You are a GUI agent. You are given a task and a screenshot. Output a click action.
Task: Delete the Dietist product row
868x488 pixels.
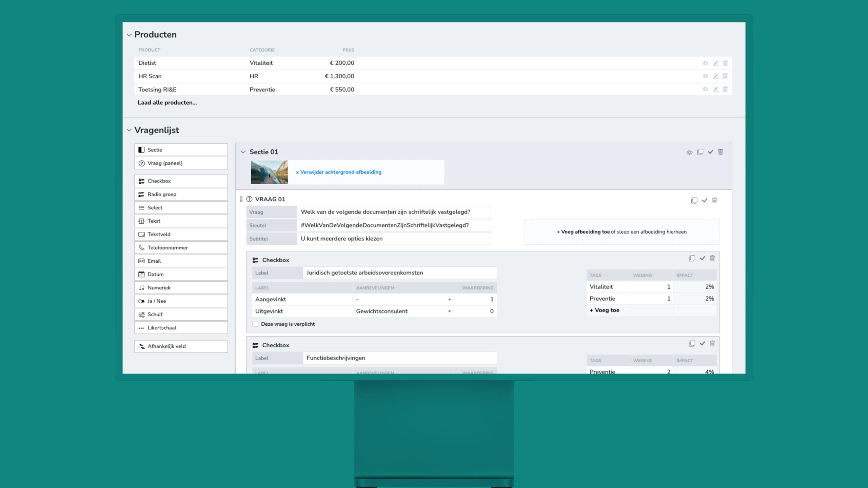tap(725, 63)
